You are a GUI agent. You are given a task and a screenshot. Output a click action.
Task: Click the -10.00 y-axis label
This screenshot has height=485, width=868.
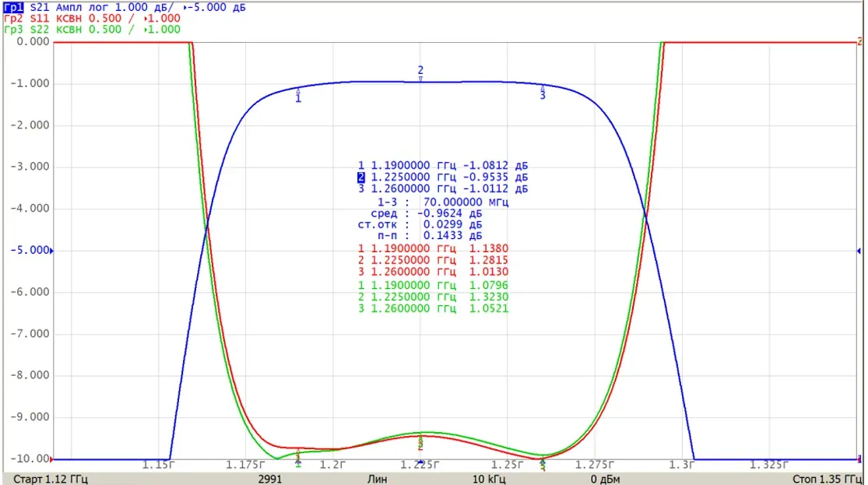click(30, 459)
